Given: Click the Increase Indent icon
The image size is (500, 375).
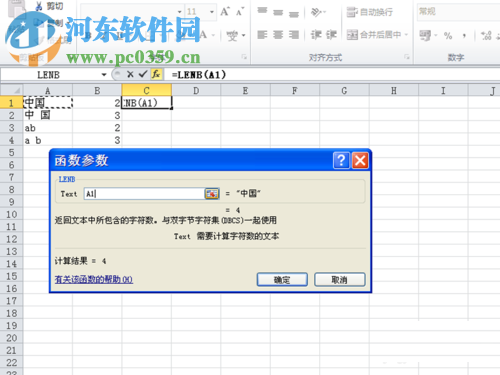Looking at the screenshot, I should click(x=332, y=35).
